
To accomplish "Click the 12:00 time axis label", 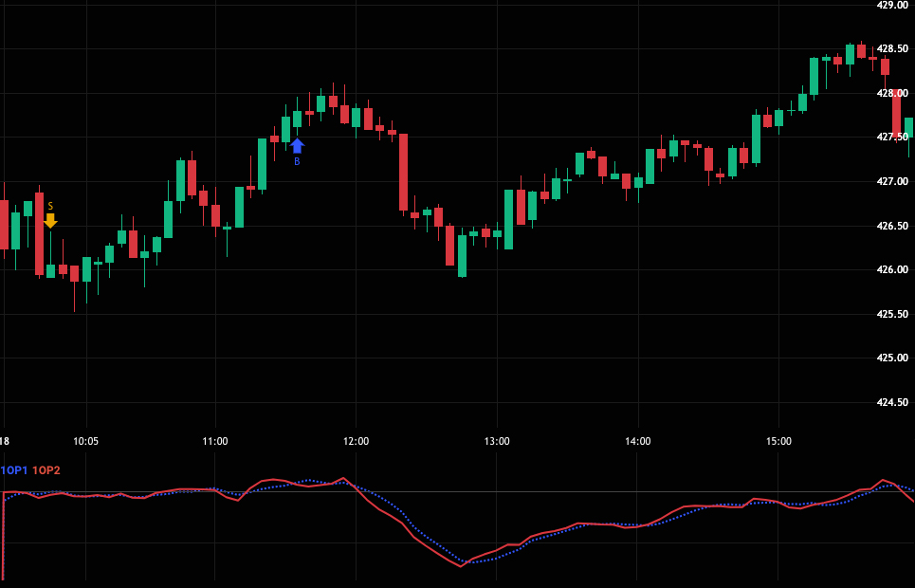I will point(356,441).
